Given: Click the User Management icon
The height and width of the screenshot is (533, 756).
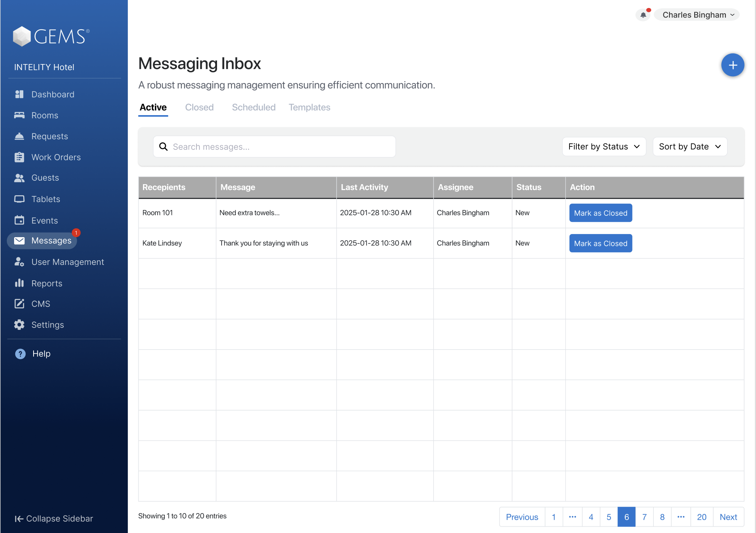Looking at the screenshot, I should coord(19,262).
